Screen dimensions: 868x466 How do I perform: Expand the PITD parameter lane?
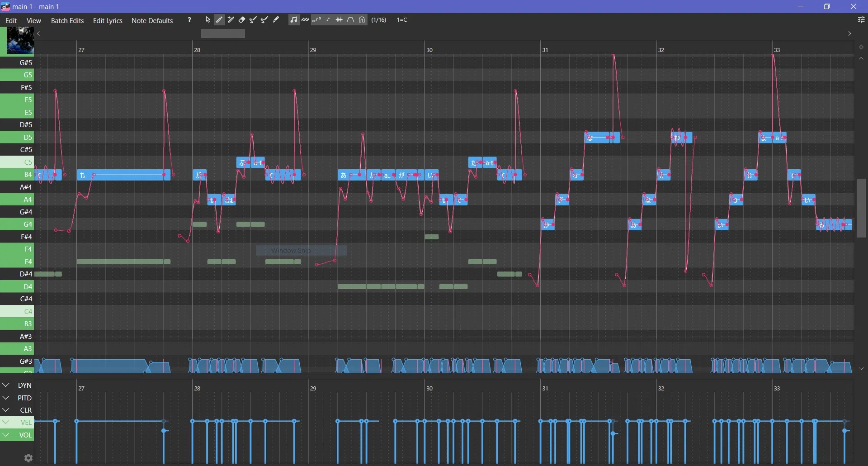coord(6,398)
